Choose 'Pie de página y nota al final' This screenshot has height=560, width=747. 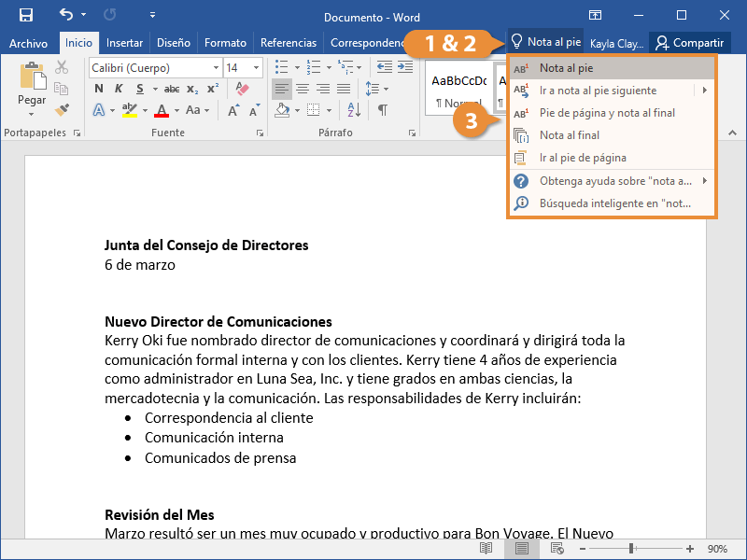click(x=612, y=113)
